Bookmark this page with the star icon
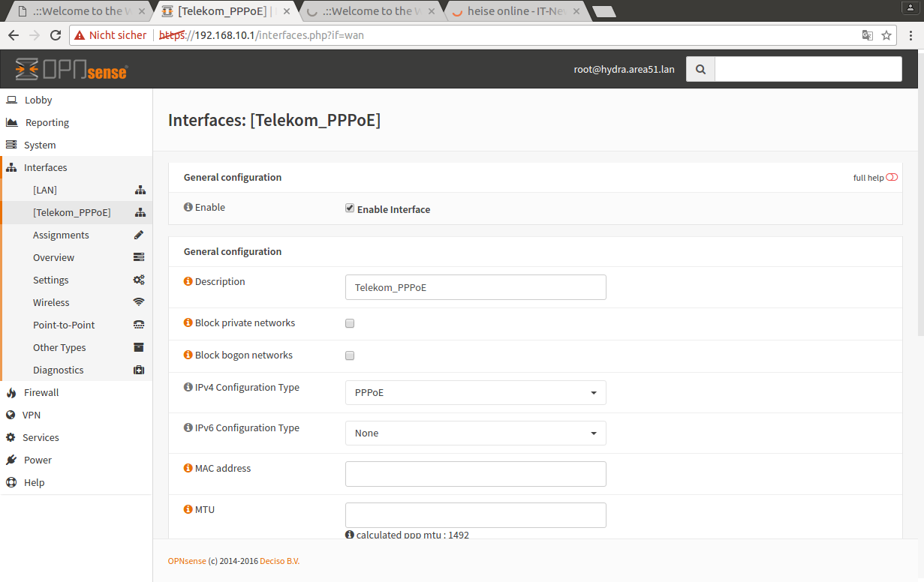Viewport: 924px width, 582px height. tap(886, 35)
